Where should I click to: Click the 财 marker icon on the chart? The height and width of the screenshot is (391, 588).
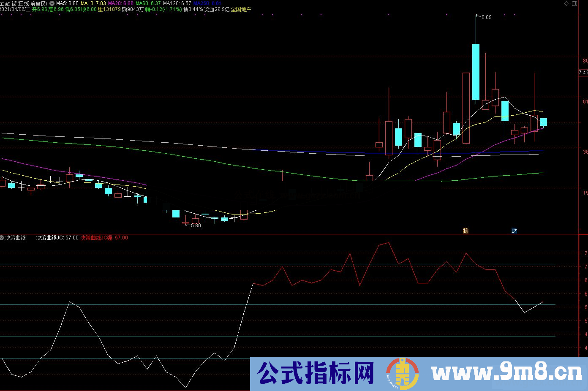tap(514, 231)
